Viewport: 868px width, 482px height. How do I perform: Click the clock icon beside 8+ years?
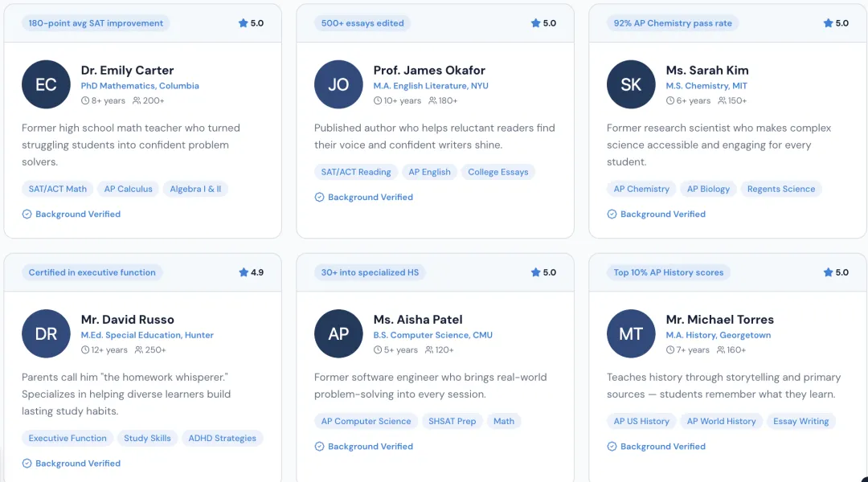(x=84, y=100)
